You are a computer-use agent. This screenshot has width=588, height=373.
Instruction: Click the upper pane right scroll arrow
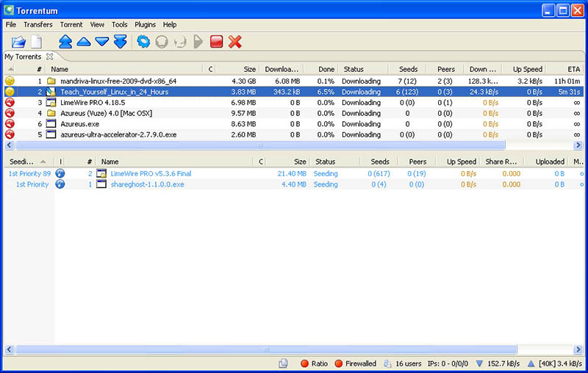578,145
